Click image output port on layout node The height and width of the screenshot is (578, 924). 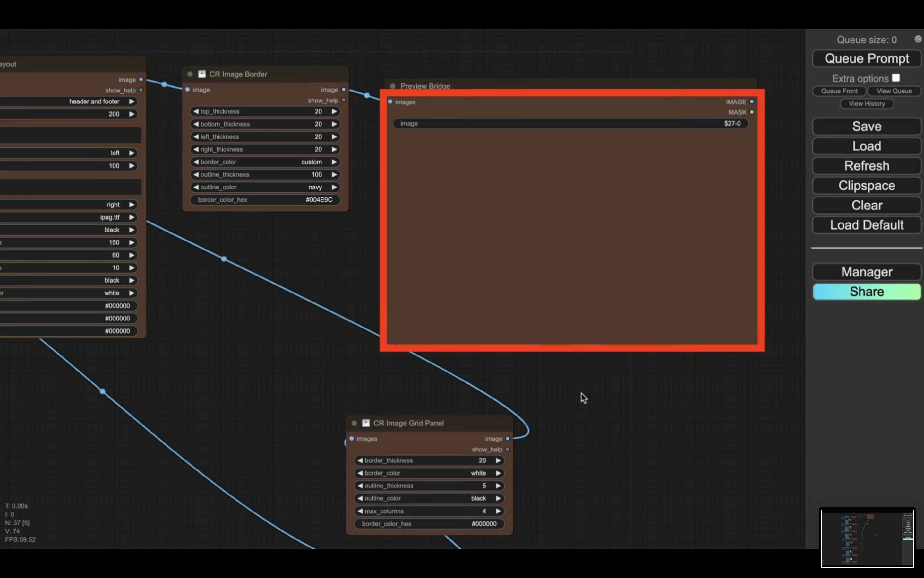coord(141,80)
